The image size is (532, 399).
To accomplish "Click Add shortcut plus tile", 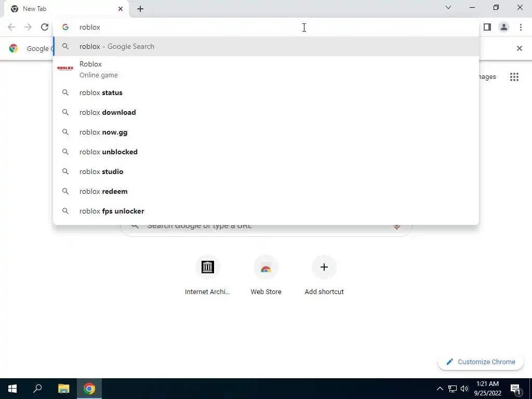I will tap(324, 275).
